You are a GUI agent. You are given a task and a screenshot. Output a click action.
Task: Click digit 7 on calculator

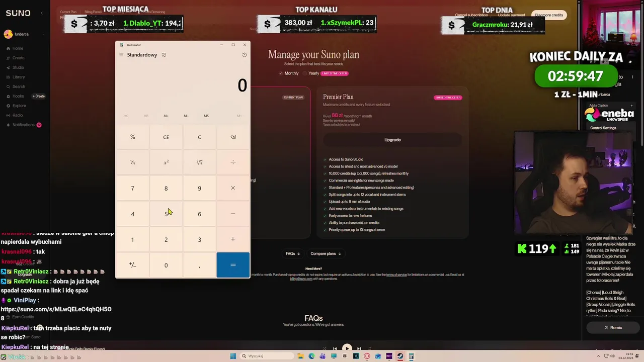133,188
